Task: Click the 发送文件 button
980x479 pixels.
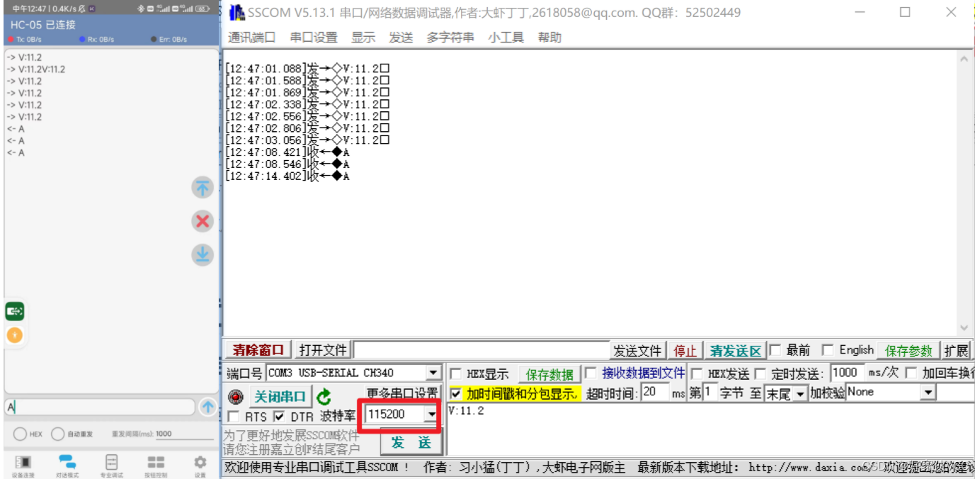Action: tap(637, 351)
